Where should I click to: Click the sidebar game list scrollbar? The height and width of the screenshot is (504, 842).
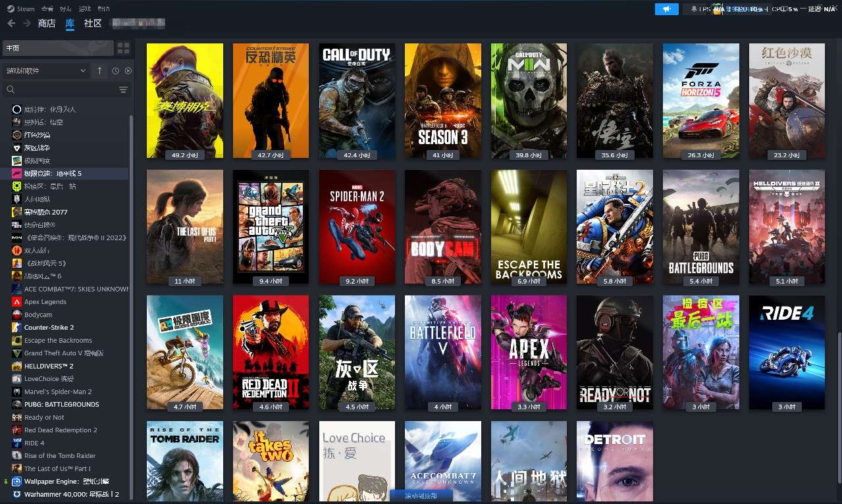point(131,306)
